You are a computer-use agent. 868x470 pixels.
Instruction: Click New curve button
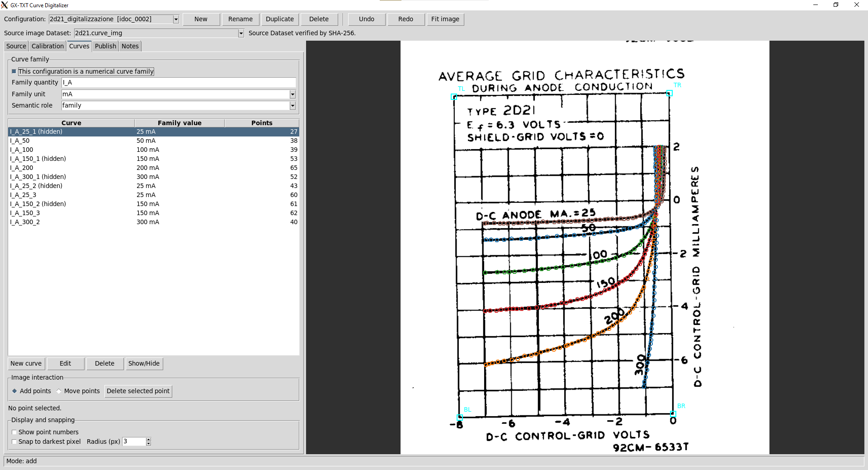[x=26, y=363]
